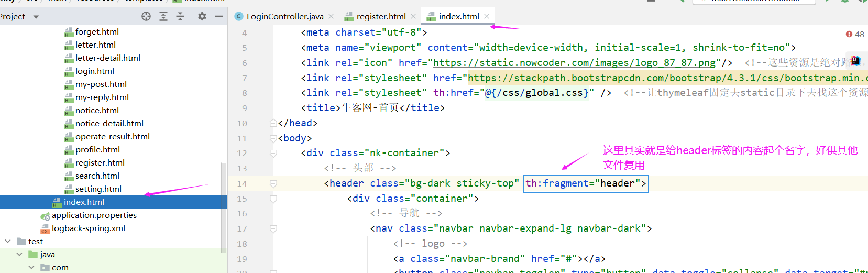
Task: Click line number 14 in gutter
Action: [241, 183]
